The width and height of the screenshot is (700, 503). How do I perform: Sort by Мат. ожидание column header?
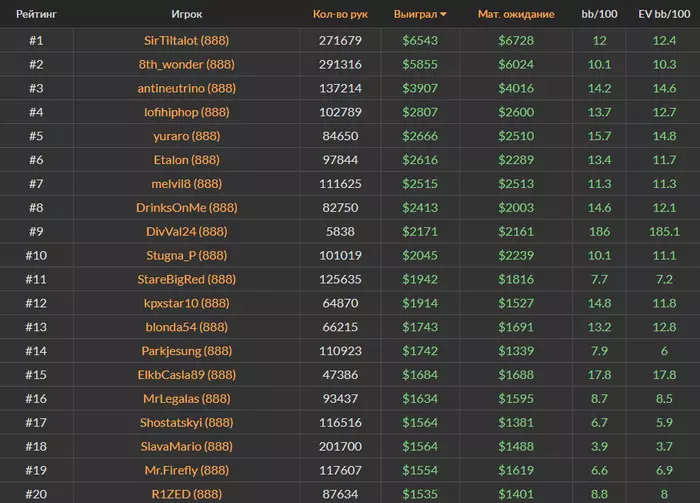[x=516, y=14]
